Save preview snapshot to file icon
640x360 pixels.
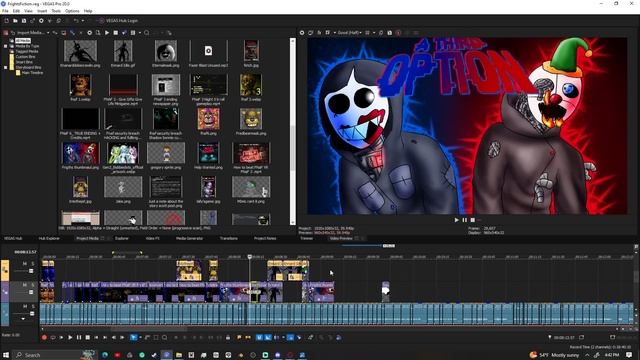tap(390, 33)
